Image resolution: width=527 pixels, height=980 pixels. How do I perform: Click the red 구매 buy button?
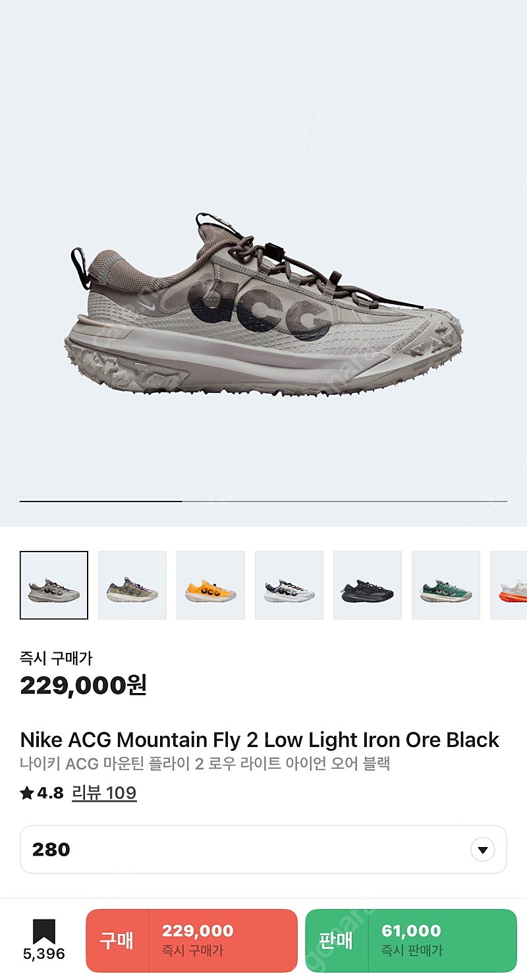click(x=192, y=941)
